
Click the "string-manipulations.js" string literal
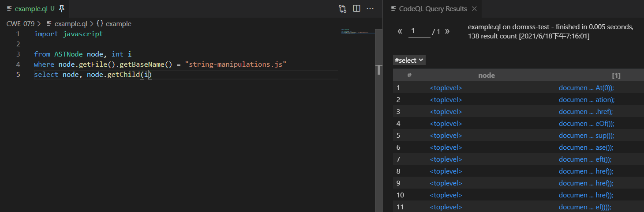236,64
